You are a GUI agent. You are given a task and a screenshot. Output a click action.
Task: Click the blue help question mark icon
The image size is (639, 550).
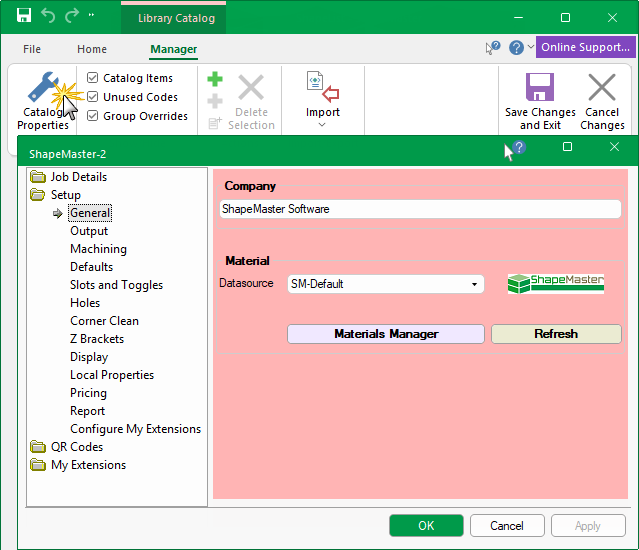click(x=516, y=47)
